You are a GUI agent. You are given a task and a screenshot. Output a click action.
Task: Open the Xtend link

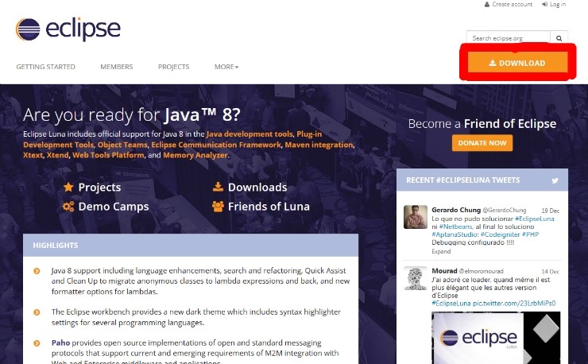(x=58, y=155)
